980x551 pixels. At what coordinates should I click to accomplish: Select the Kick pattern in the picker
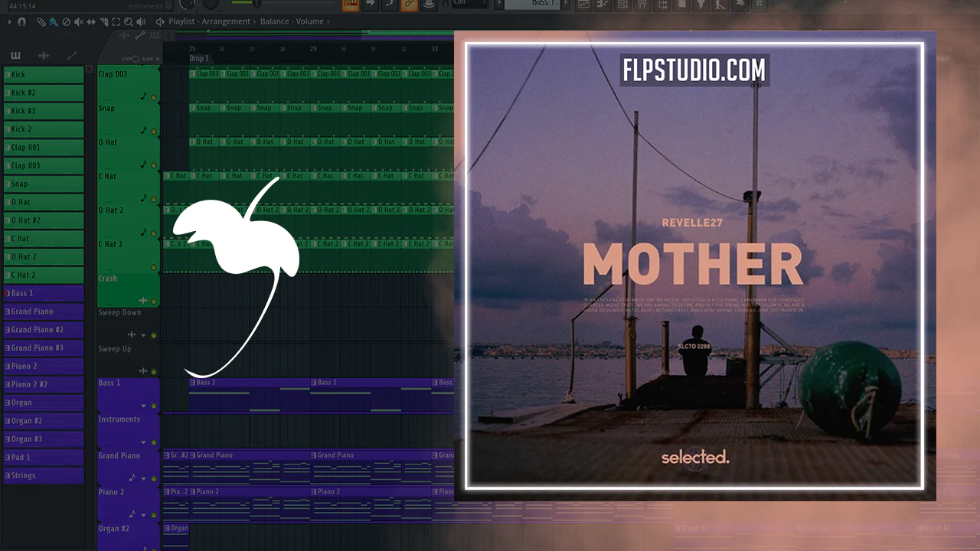[x=44, y=74]
